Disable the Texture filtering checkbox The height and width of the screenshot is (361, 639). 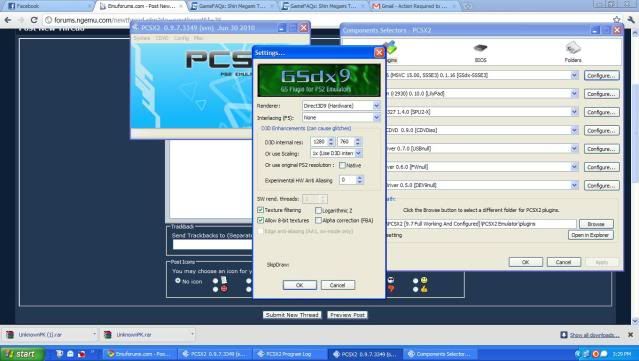[260, 210]
